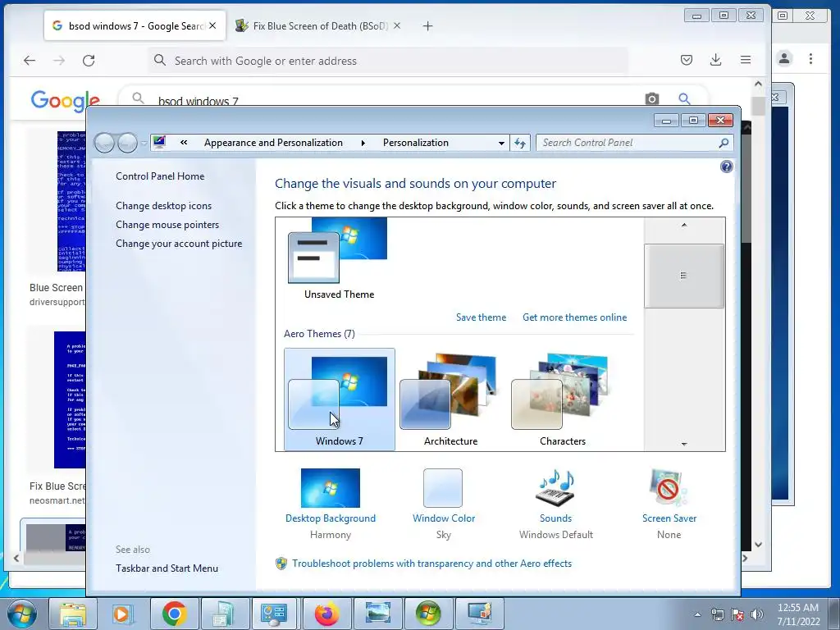Click the monitor personalization taskbar icon
840x630 pixels.
[x=479, y=614]
